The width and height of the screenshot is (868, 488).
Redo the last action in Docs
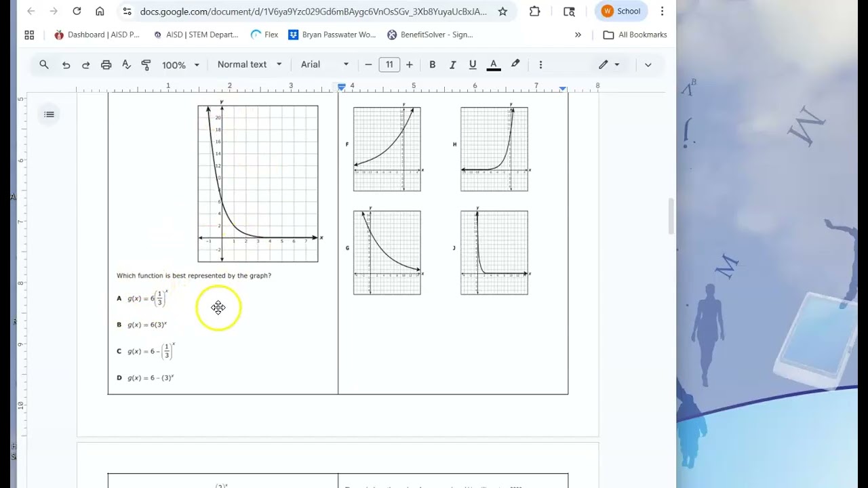pos(86,64)
